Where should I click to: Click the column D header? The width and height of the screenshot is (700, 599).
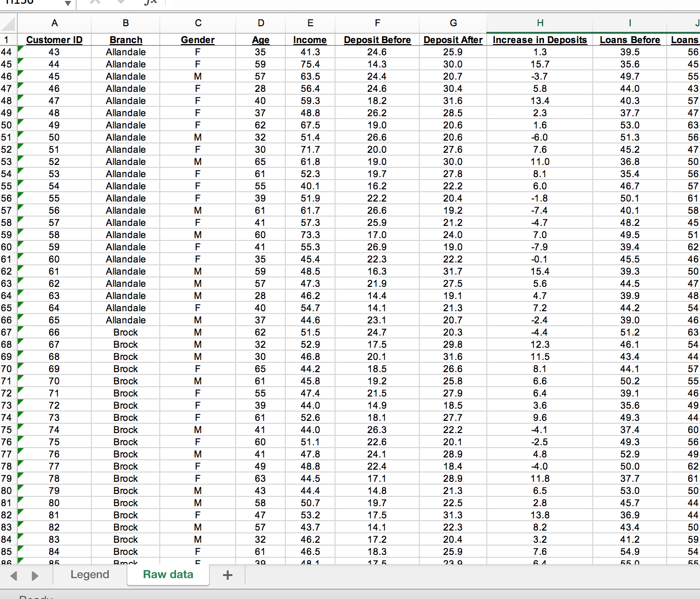point(261,23)
